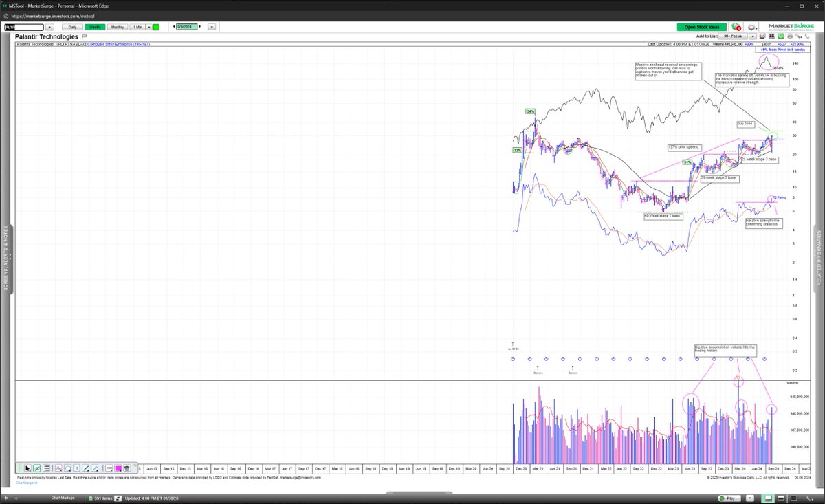Click the Chart Markups tab
The image size is (825, 504).
pos(63,498)
